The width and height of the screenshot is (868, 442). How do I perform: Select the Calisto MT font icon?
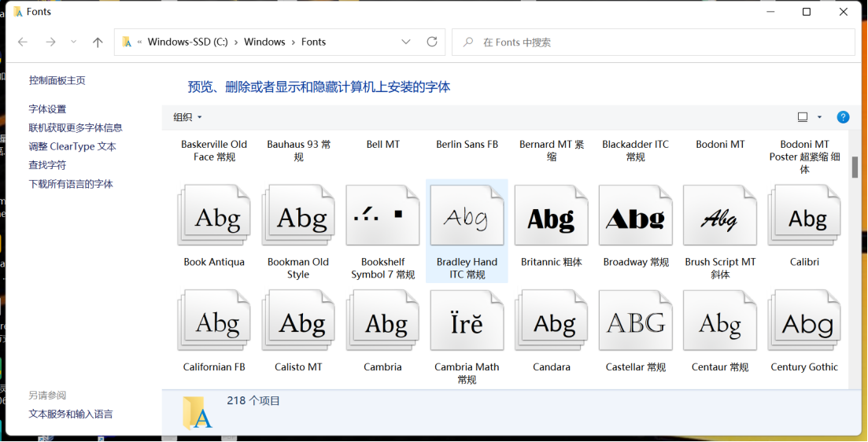[298, 320]
